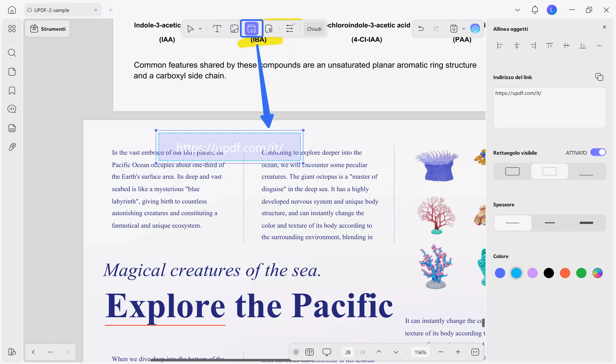Copy the link address with copy icon
The image size is (616, 364).
(599, 77)
